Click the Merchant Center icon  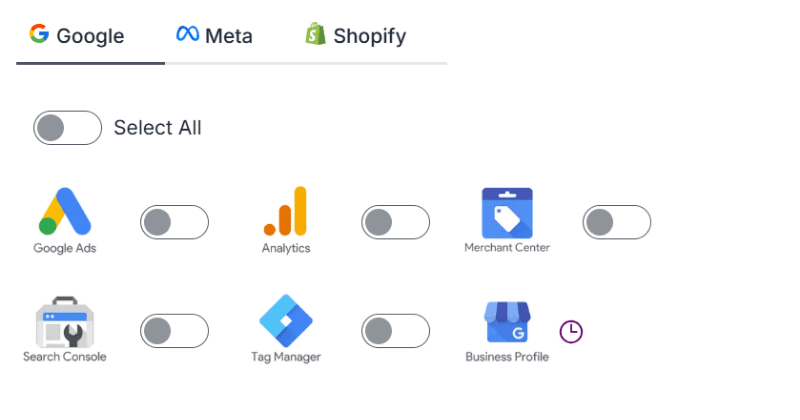click(x=507, y=212)
